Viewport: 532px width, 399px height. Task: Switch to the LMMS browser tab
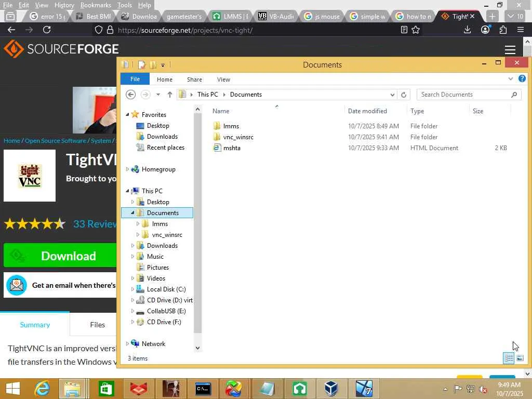[231, 16]
